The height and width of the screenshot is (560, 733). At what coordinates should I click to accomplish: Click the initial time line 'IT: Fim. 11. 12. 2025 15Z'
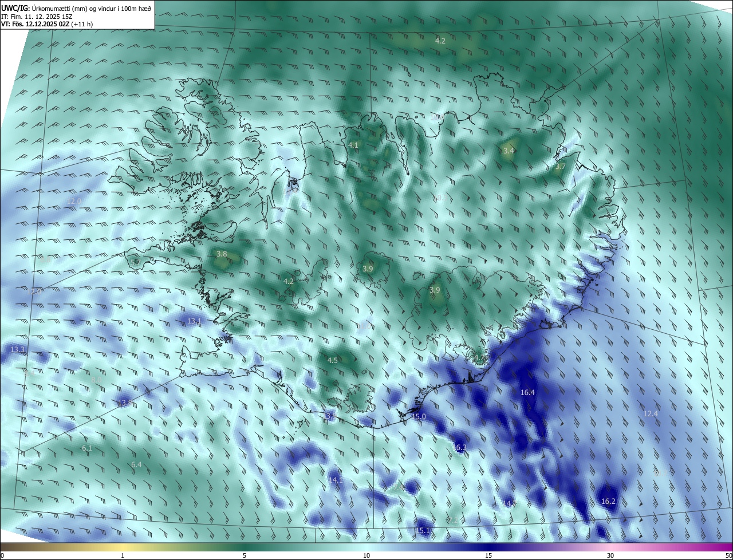(x=37, y=17)
